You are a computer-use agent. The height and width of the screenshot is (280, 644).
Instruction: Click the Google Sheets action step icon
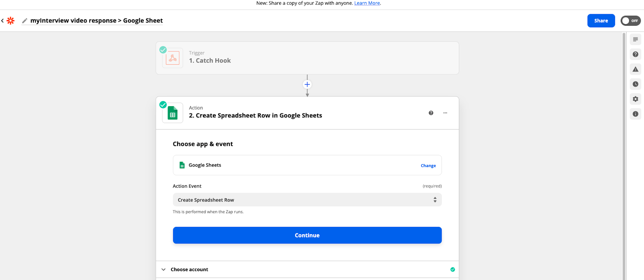(x=173, y=113)
